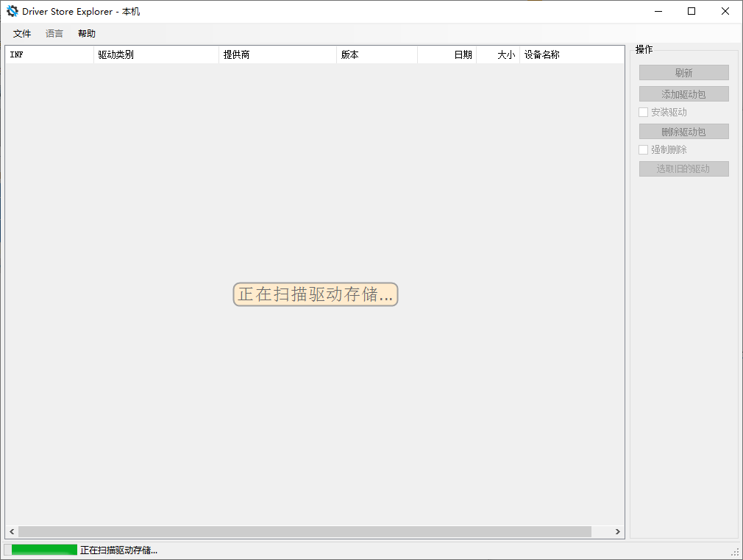This screenshot has height=560, width=743.
Task: Click the 删除驱动包 button
Action: (x=683, y=132)
